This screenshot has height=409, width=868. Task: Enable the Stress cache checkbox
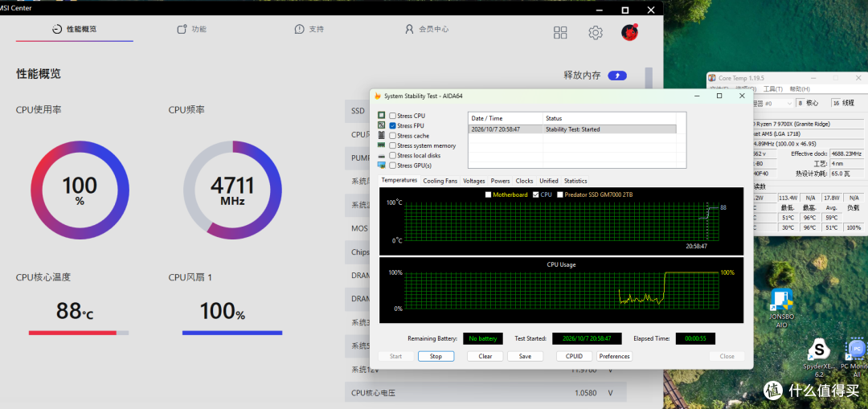click(x=392, y=136)
